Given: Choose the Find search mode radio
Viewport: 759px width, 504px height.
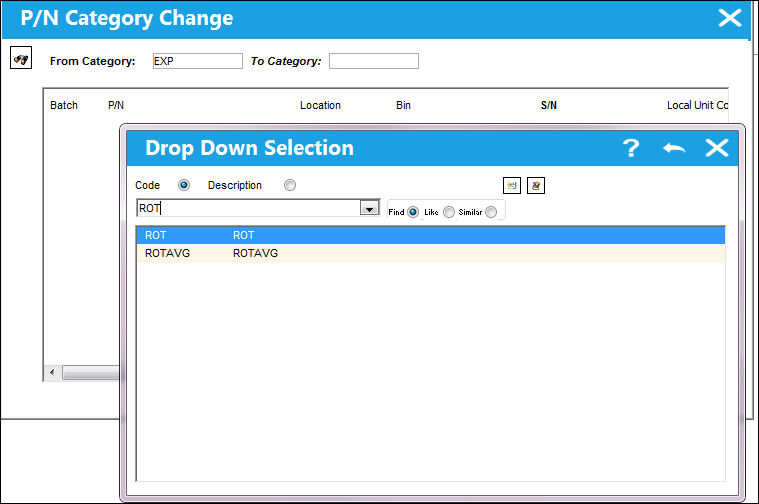Looking at the screenshot, I should tap(413, 212).
